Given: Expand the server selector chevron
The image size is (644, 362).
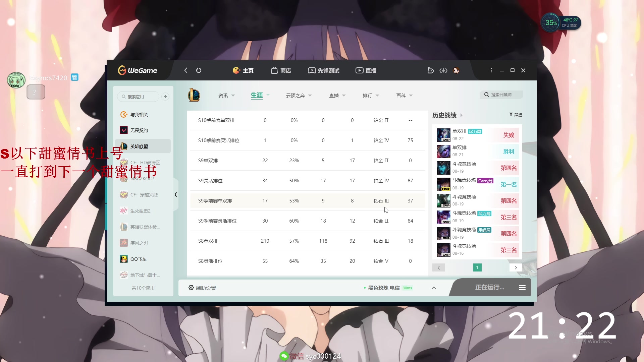Looking at the screenshot, I should (434, 288).
